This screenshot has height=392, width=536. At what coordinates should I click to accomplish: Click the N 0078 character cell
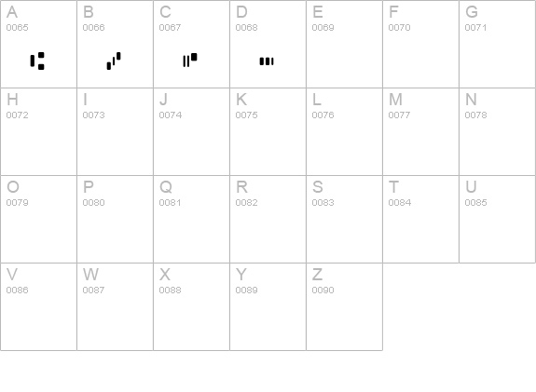(498, 132)
